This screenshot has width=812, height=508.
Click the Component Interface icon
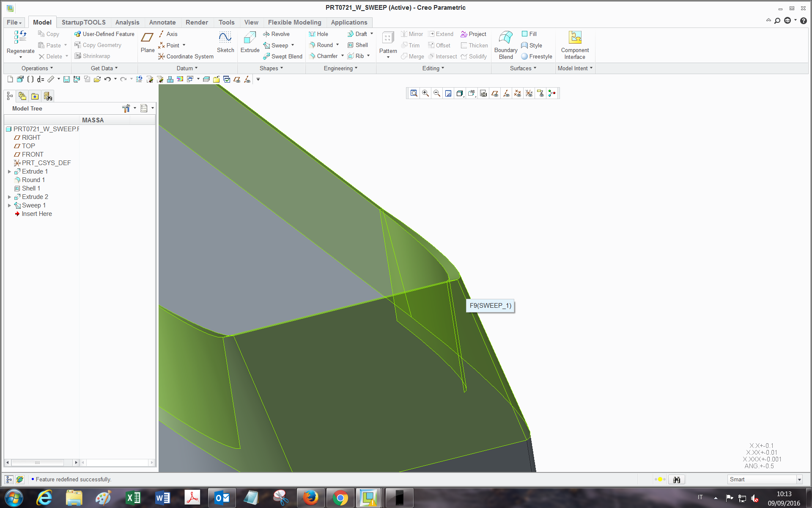(574, 38)
